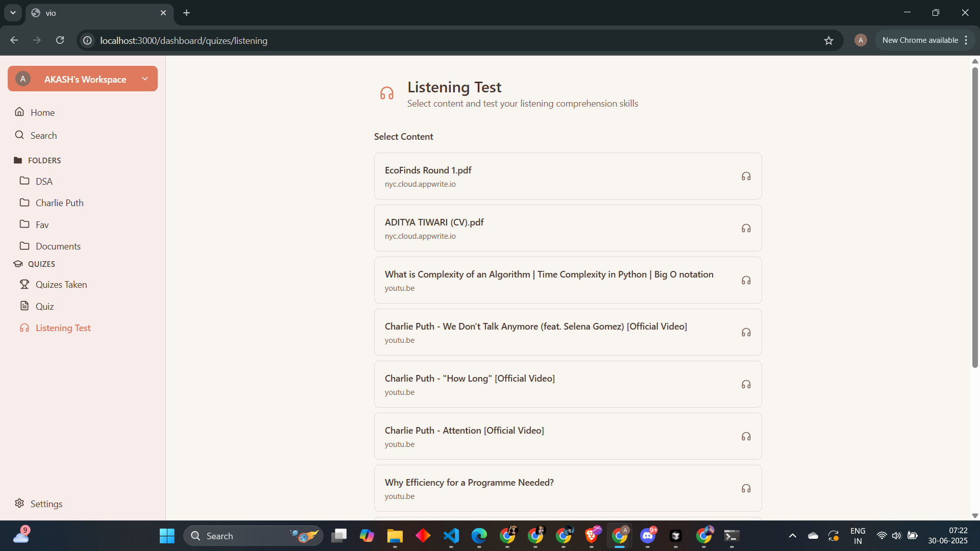Click the Settings gear icon in sidebar

pyautogui.click(x=19, y=503)
